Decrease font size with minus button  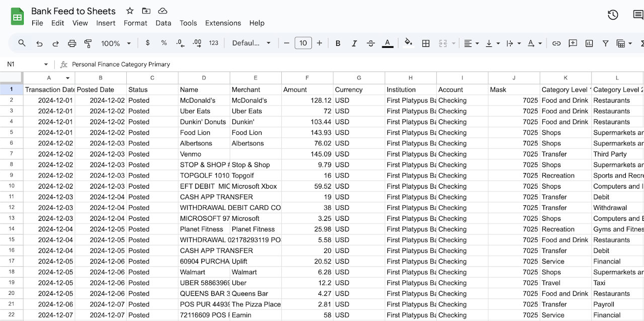tap(286, 43)
